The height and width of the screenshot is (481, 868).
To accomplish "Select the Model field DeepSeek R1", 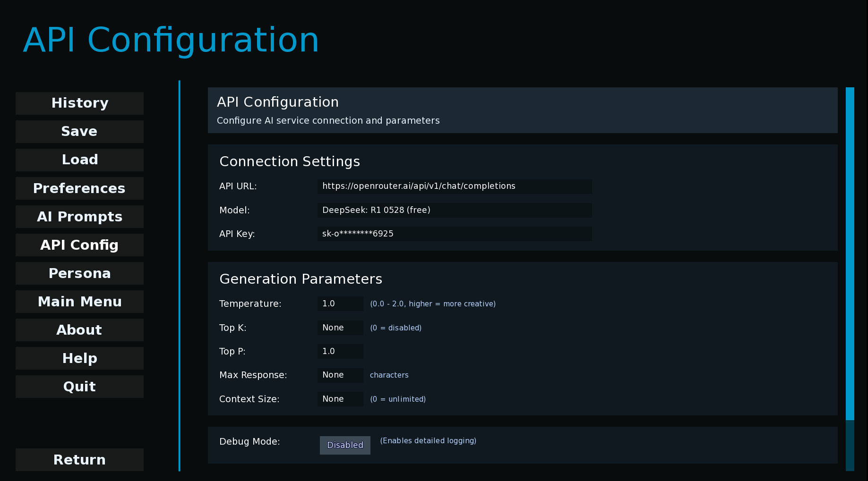I will pyautogui.click(x=454, y=210).
